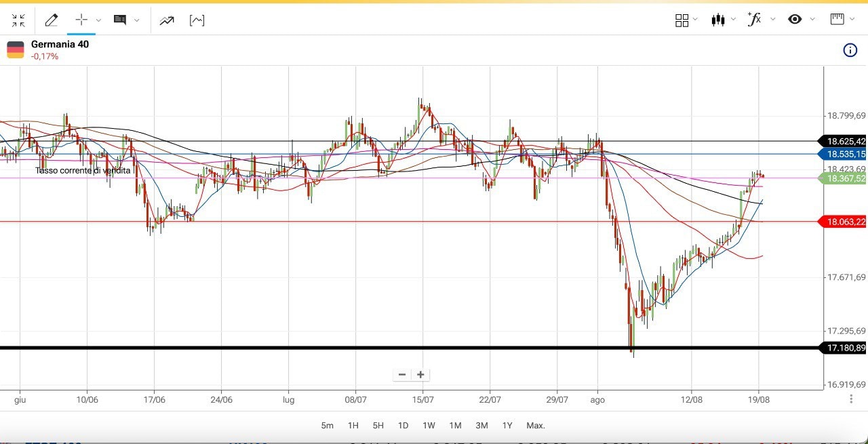Open the trend line chart icon
This screenshot has height=444, width=868.
pyautogui.click(x=166, y=20)
